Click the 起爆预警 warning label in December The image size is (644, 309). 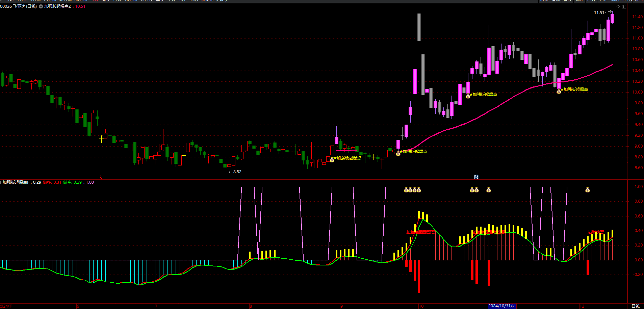click(596, 232)
